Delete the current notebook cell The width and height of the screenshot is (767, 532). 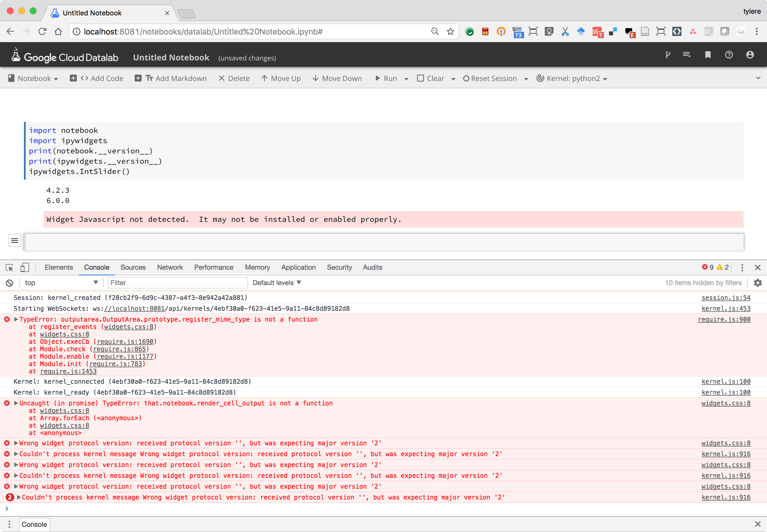tap(234, 78)
